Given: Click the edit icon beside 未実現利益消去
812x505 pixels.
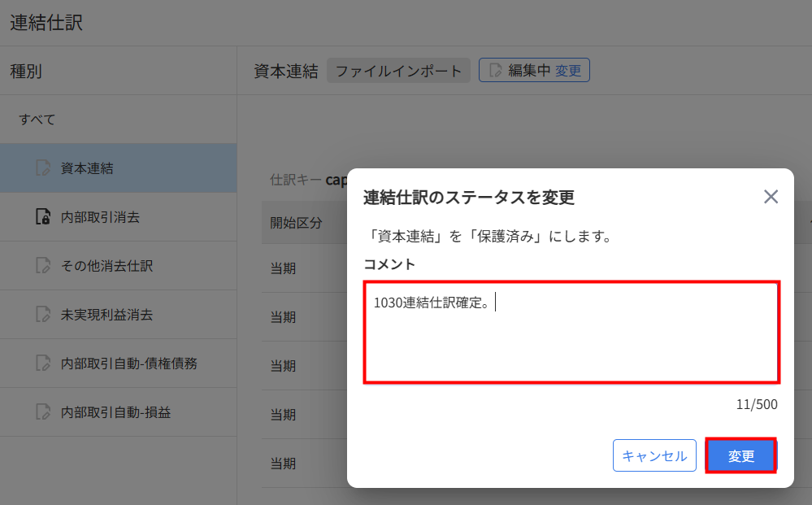Looking at the screenshot, I should pyautogui.click(x=43, y=315).
